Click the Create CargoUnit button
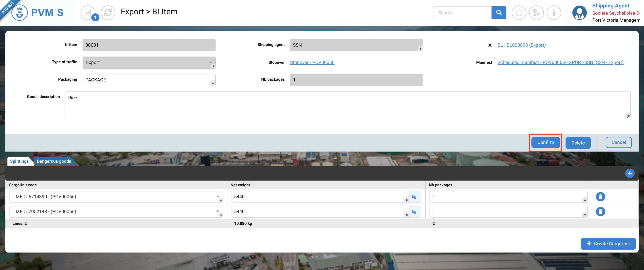 608,244
